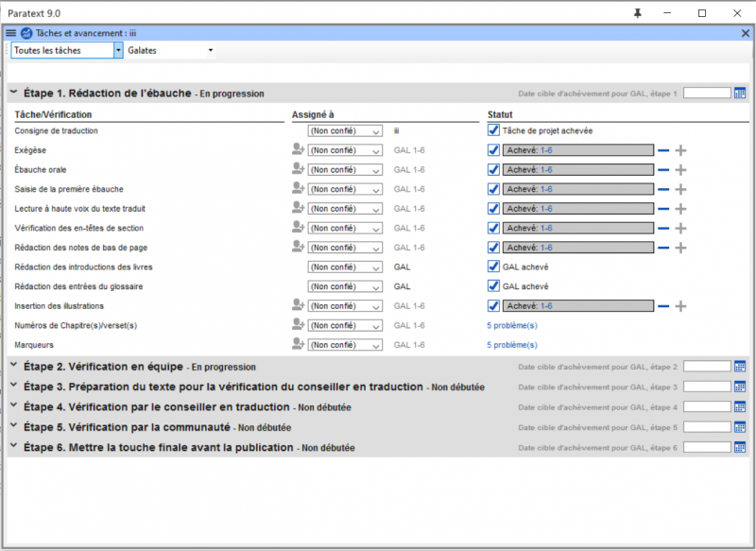Image resolution: width=756 pixels, height=551 pixels.
Task: Click the assign-user icon for Rédaction des notes de bas de page
Action: (298, 247)
